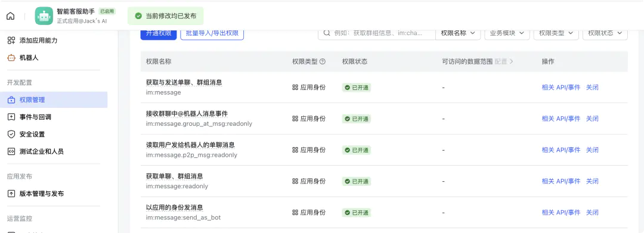Click the 开通权限 button
This screenshot has height=233, width=644.
(x=159, y=33)
